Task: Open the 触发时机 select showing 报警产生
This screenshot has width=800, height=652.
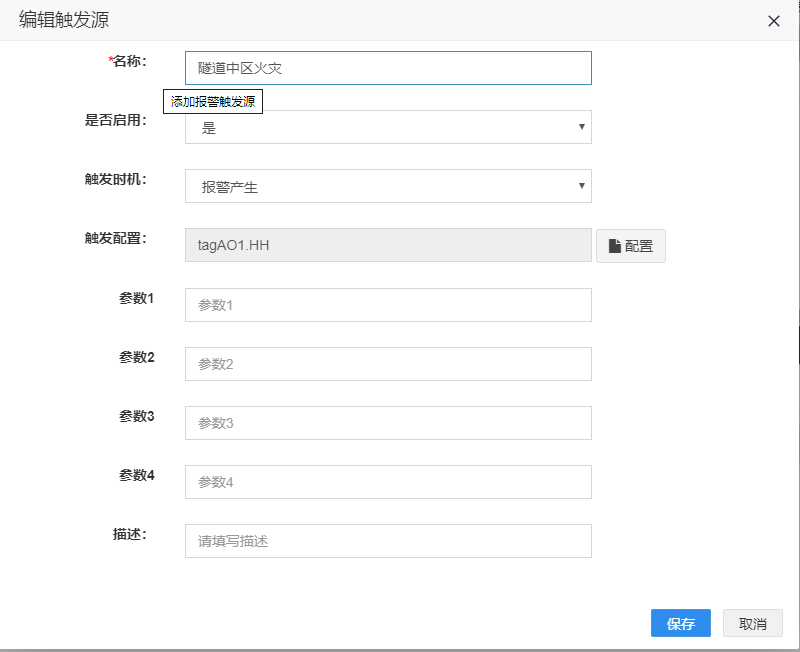Action: (x=388, y=186)
